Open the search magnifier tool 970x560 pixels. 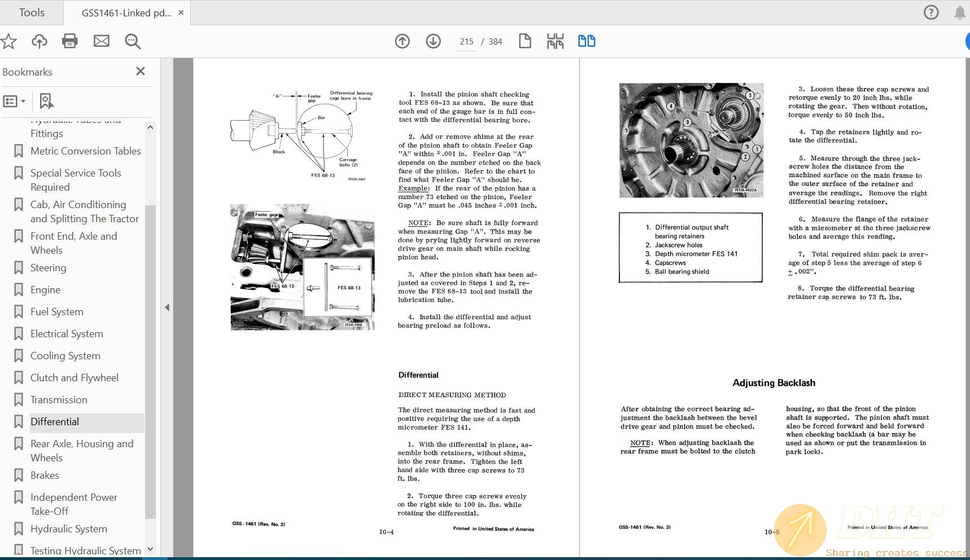coord(133,41)
